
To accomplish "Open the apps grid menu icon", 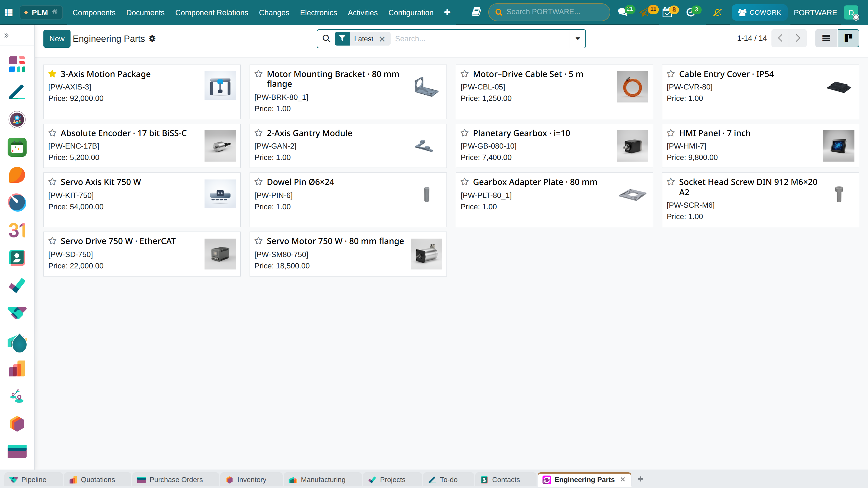I will coord(9,12).
